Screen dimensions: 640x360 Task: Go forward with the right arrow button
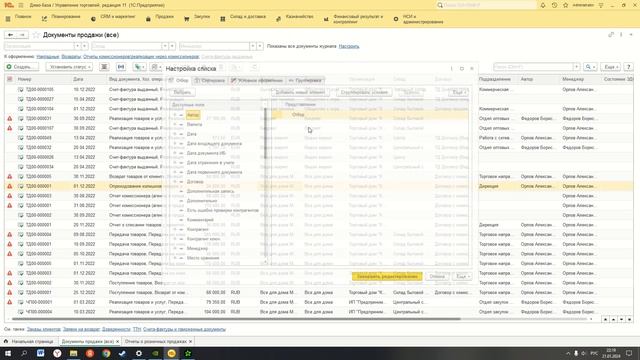click(22, 35)
